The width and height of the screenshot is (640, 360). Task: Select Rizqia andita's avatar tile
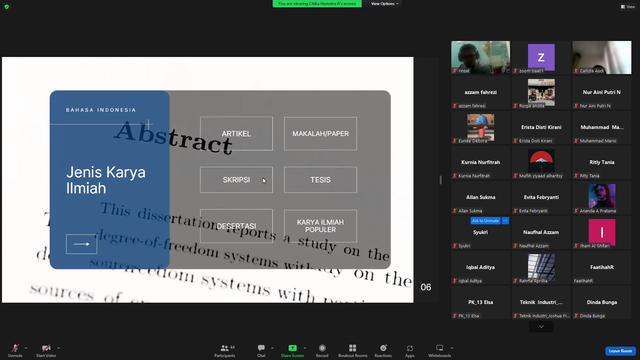point(541,93)
